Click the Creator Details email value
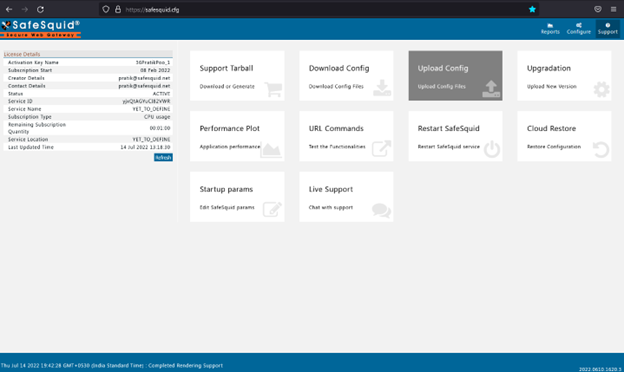Image resolution: width=624 pixels, height=372 pixels. (144, 78)
